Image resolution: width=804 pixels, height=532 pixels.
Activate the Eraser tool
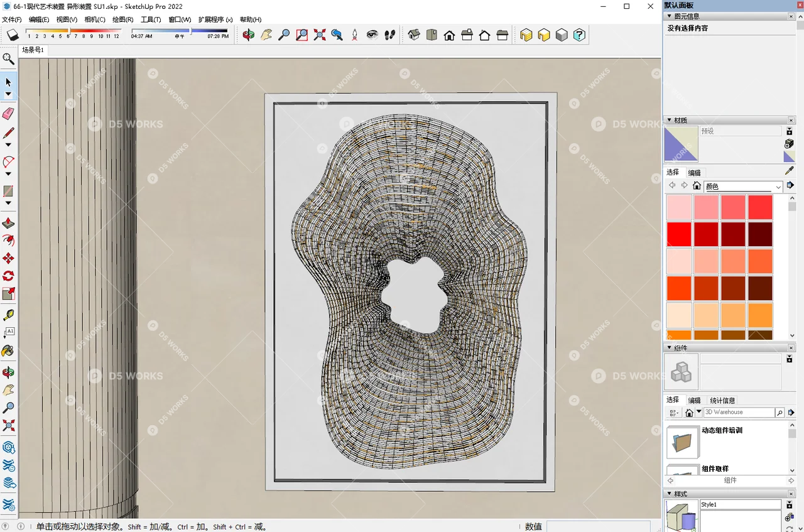8,114
